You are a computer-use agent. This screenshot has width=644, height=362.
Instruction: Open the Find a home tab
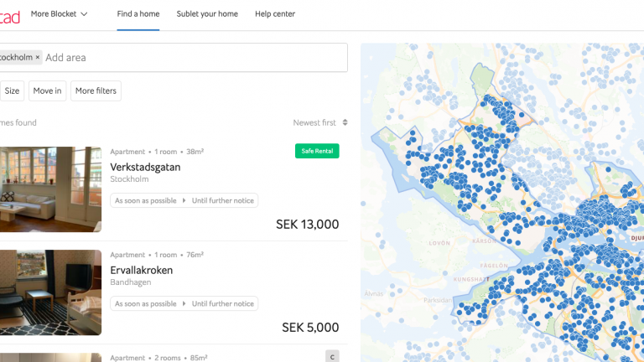(138, 14)
